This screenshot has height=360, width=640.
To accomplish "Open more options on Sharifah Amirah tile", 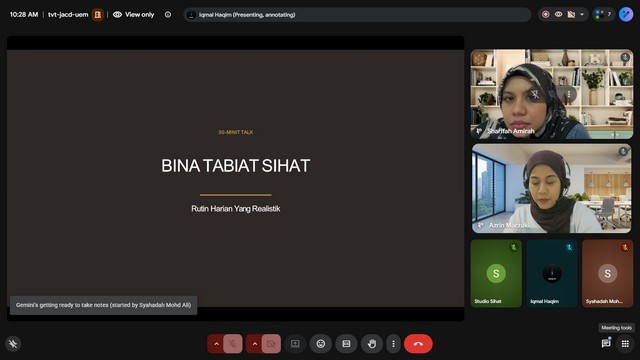I will (x=569, y=94).
